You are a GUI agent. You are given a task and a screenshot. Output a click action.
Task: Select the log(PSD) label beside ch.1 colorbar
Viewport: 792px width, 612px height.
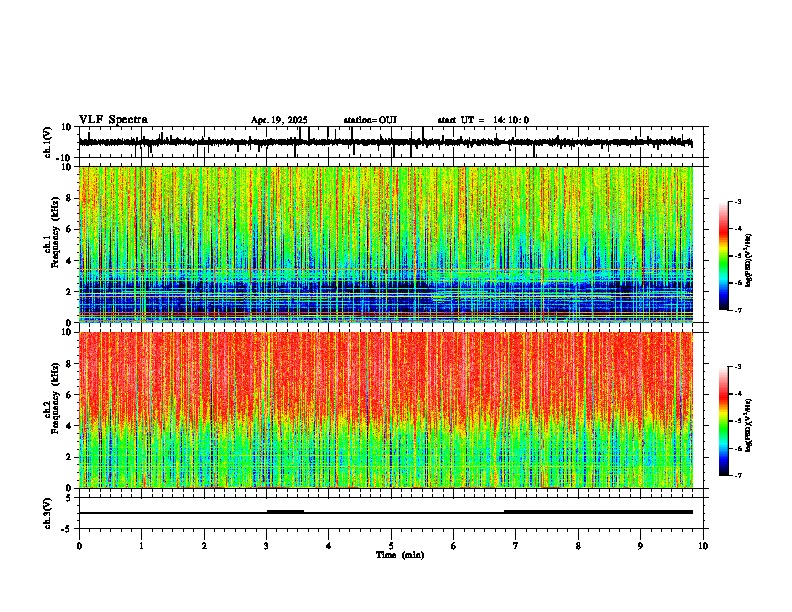tap(749, 260)
